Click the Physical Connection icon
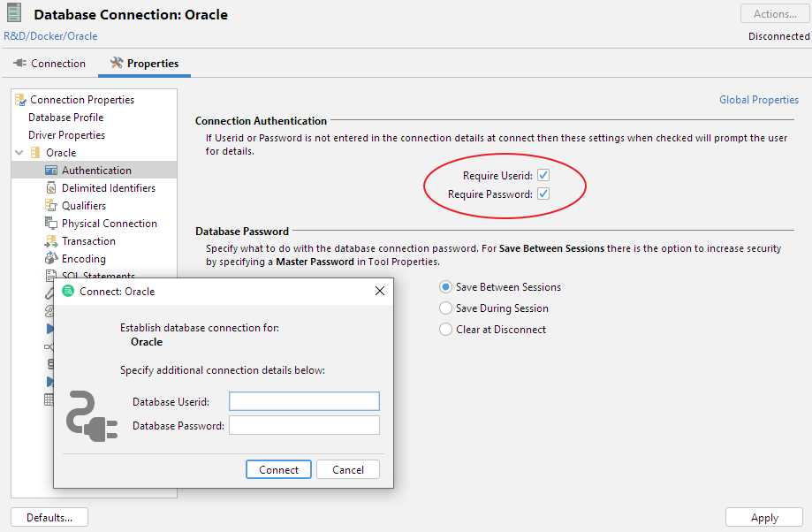This screenshot has width=812, height=532. click(x=51, y=224)
